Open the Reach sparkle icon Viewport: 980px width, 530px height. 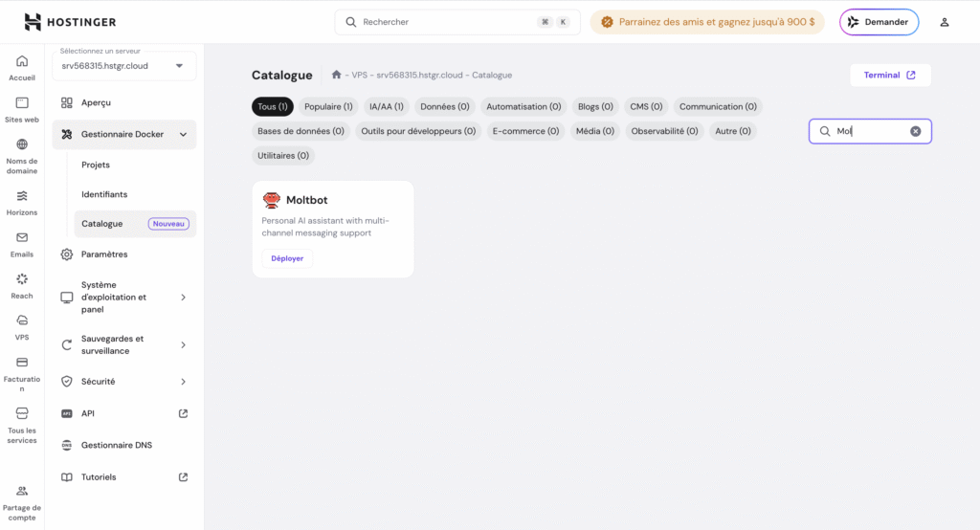click(22, 278)
